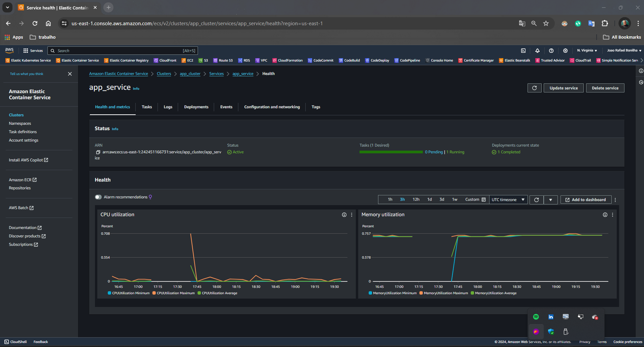Open Memory utilization widget actions menu

click(613, 215)
